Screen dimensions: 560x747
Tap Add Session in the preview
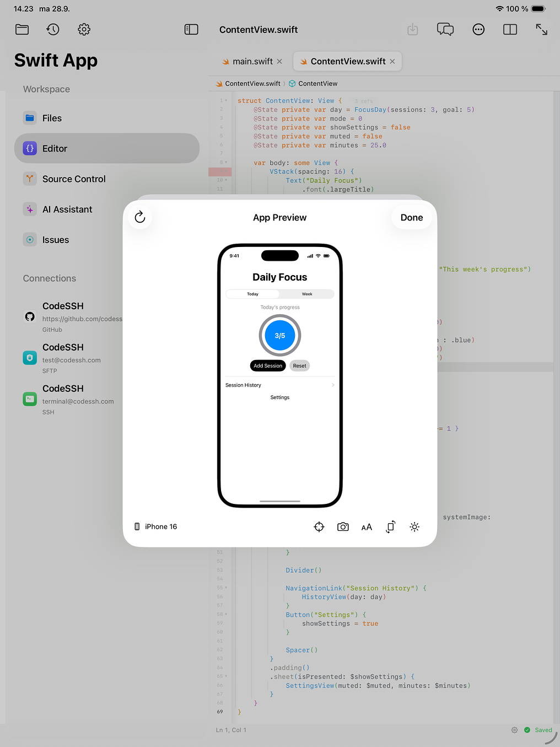coord(268,366)
